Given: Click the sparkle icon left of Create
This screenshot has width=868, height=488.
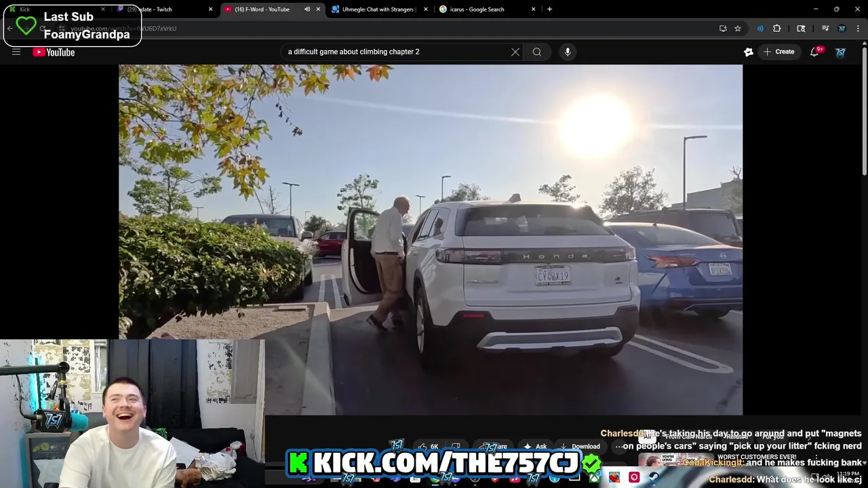Looking at the screenshot, I should click(749, 52).
